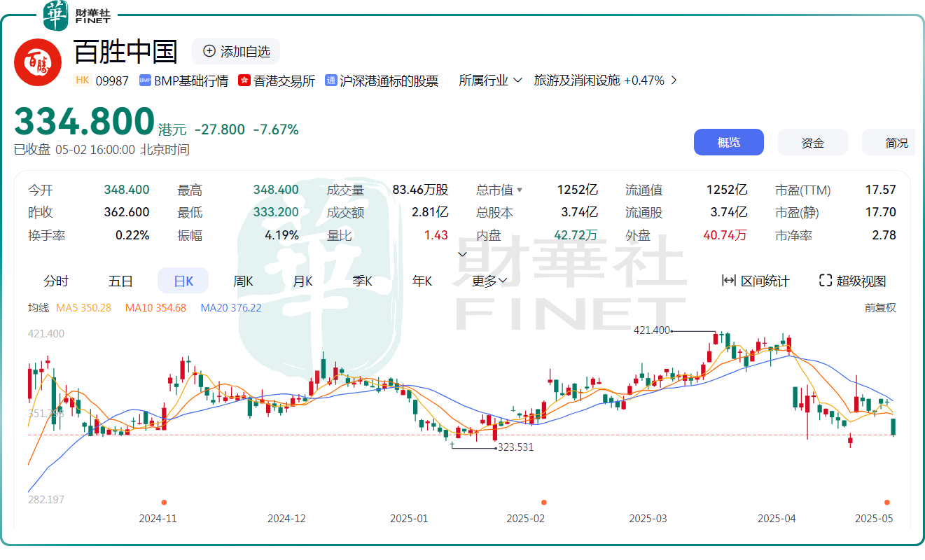This screenshot has height=560, width=925.
Task: Click the 通 icon before 沪深港通标的股票
Action: tap(331, 80)
